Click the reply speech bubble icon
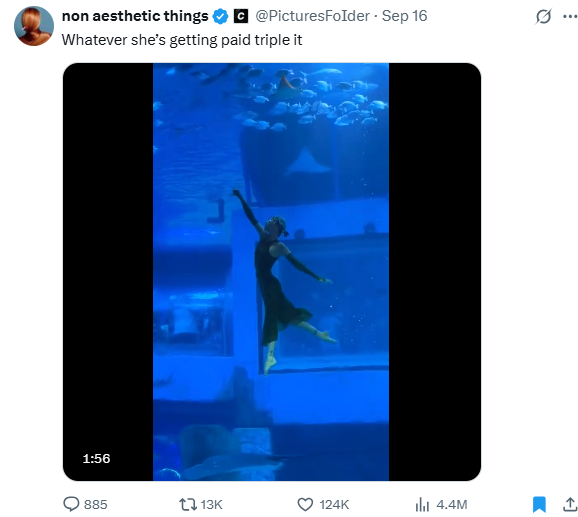This screenshot has height=517, width=578. 71,504
